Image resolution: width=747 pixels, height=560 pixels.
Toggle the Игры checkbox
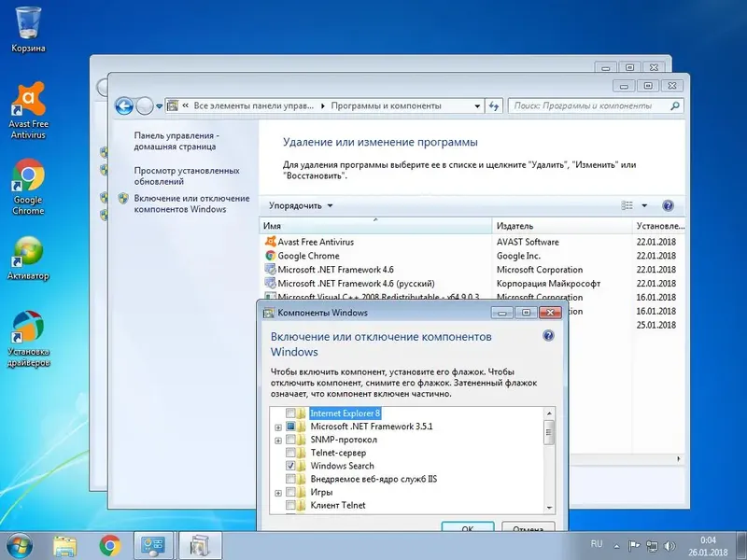pos(290,492)
